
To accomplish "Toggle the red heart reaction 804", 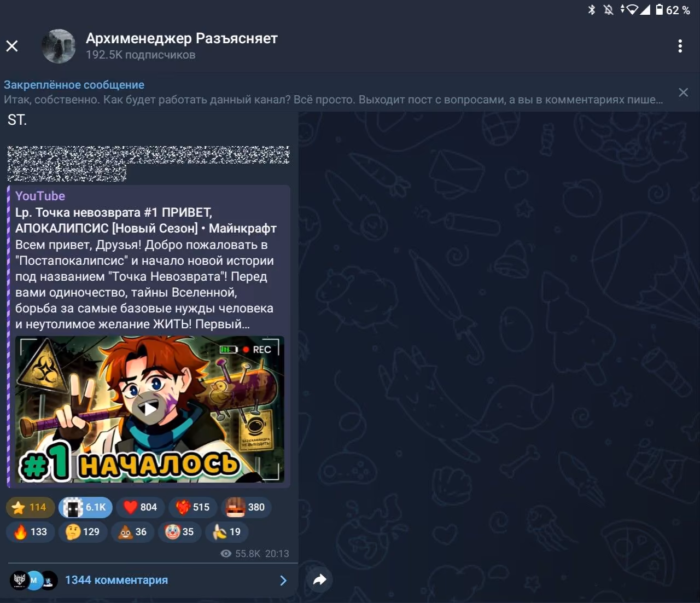I will tap(140, 507).
